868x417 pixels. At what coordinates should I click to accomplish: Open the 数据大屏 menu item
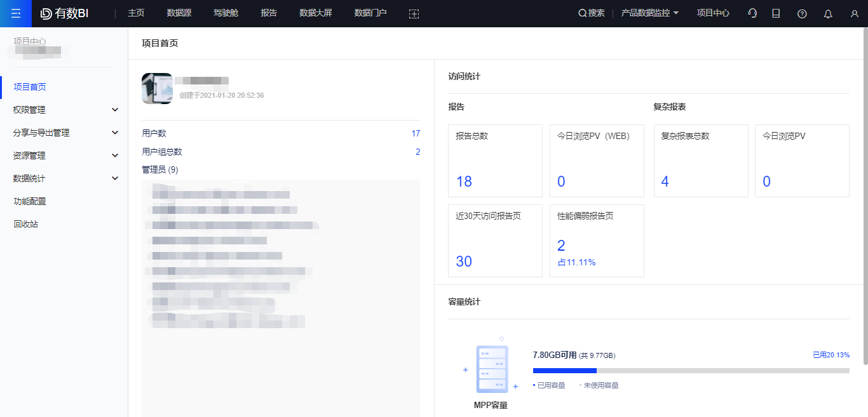click(x=316, y=13)
